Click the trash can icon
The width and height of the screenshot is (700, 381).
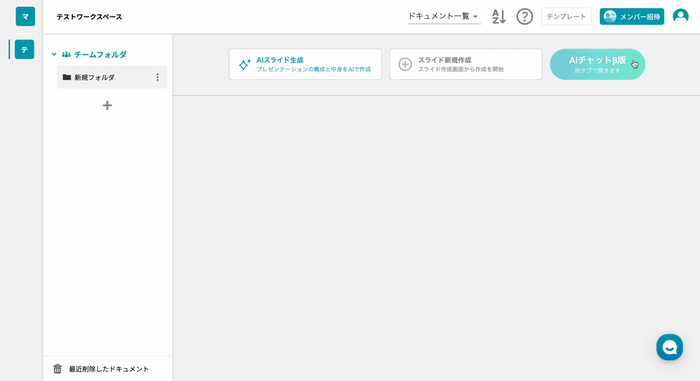point(57,368)
